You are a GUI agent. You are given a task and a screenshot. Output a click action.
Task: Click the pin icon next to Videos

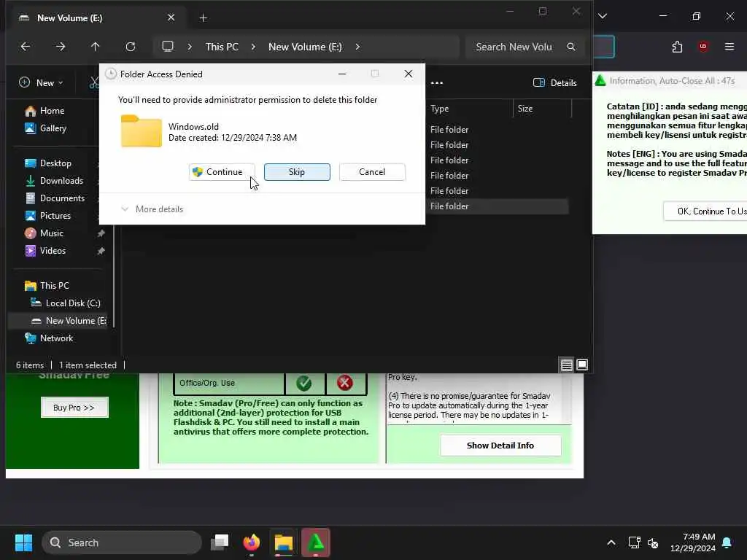[101, 251]
